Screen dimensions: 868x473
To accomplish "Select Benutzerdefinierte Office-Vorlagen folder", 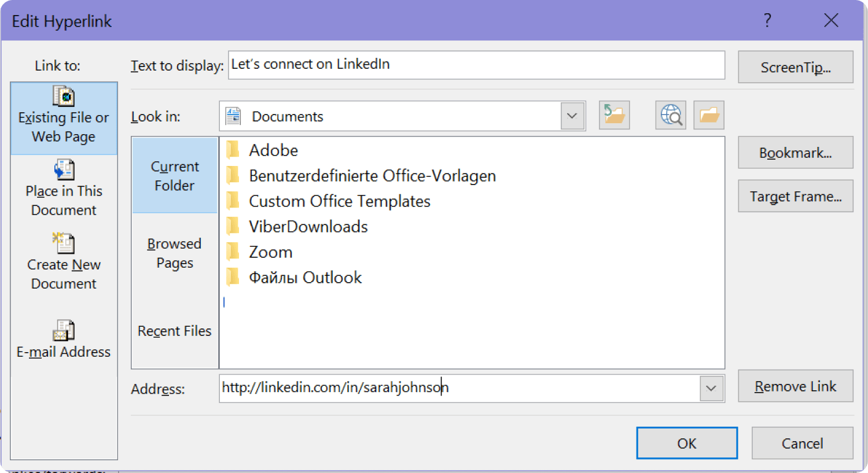I will [x=361, y=176].
